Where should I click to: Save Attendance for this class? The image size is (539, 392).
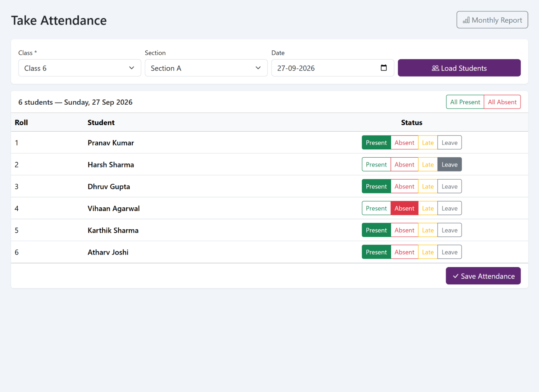483,276
